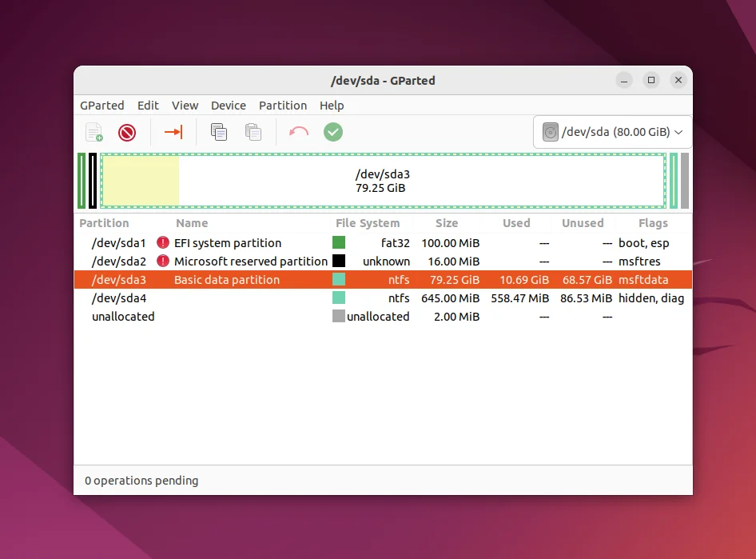756x559 pixels.
Task: Select the unallocated row in list
Action: [384, 317]
